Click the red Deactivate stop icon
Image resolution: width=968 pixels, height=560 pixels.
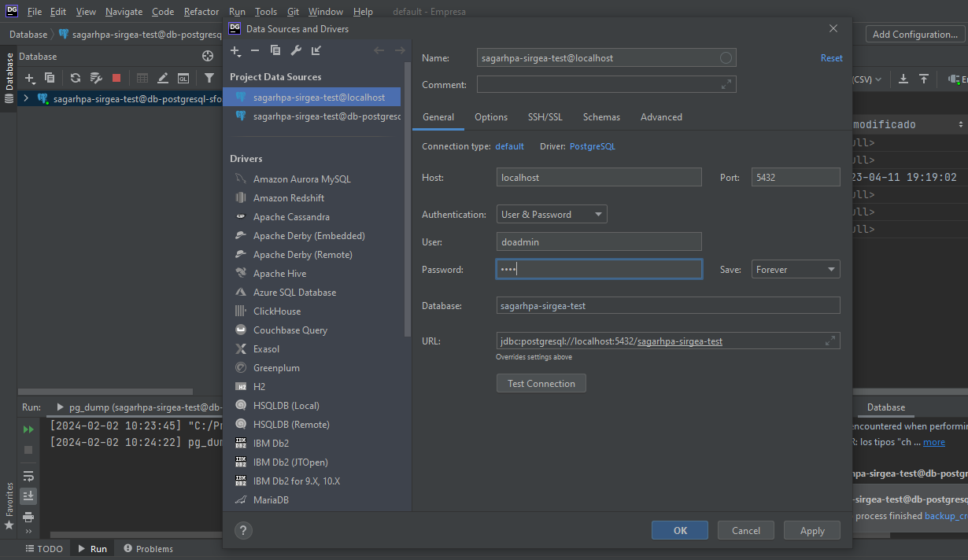[116, 78]
